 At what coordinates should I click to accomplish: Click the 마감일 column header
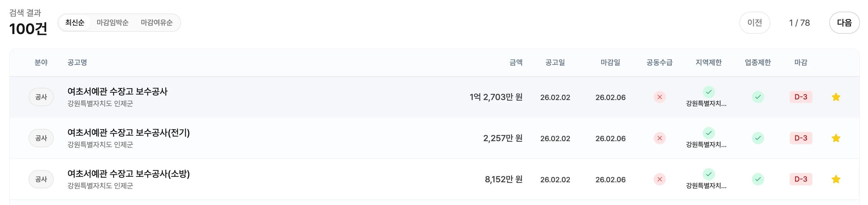(610, 62)
